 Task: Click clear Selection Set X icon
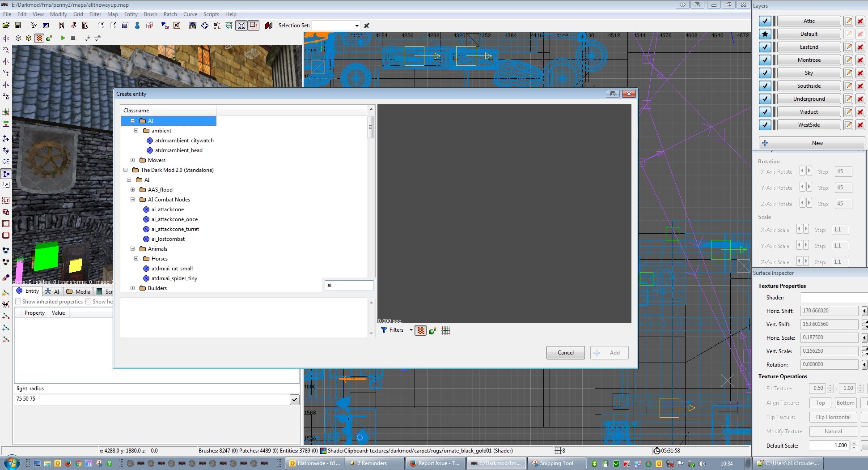[367, 26]
